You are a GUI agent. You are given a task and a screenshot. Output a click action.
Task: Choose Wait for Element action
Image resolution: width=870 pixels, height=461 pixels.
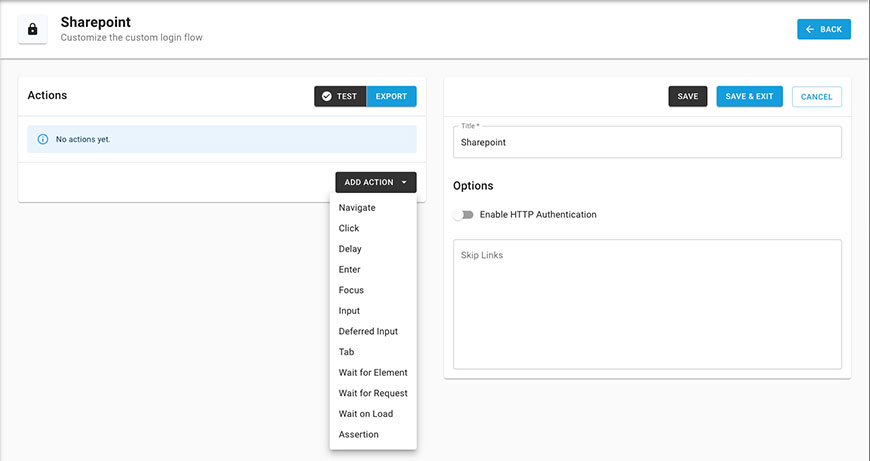click(x=373, y=373)
